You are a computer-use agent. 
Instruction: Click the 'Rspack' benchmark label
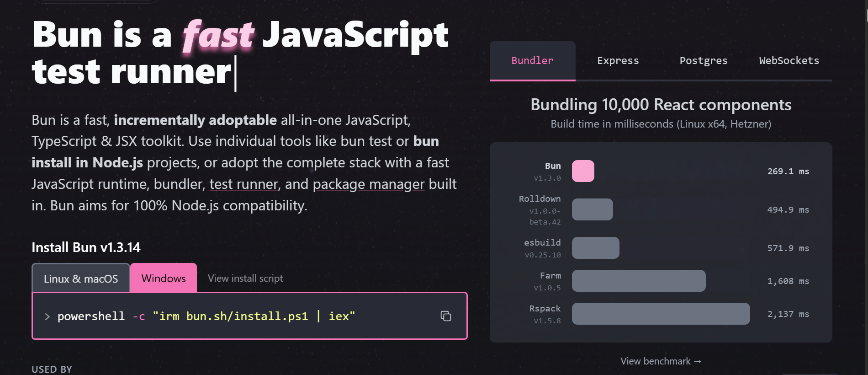[x=545, y=309]
